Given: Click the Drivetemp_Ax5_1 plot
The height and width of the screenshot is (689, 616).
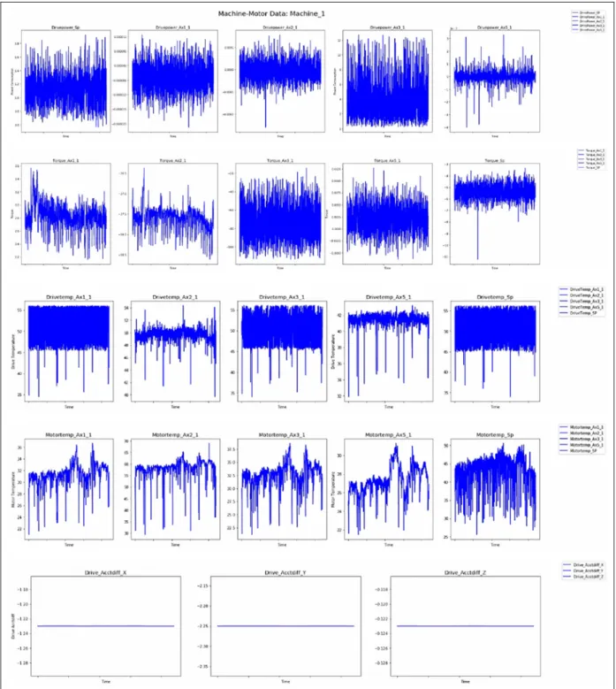Looking at the screenshot, I should click(x=389, y=351).
